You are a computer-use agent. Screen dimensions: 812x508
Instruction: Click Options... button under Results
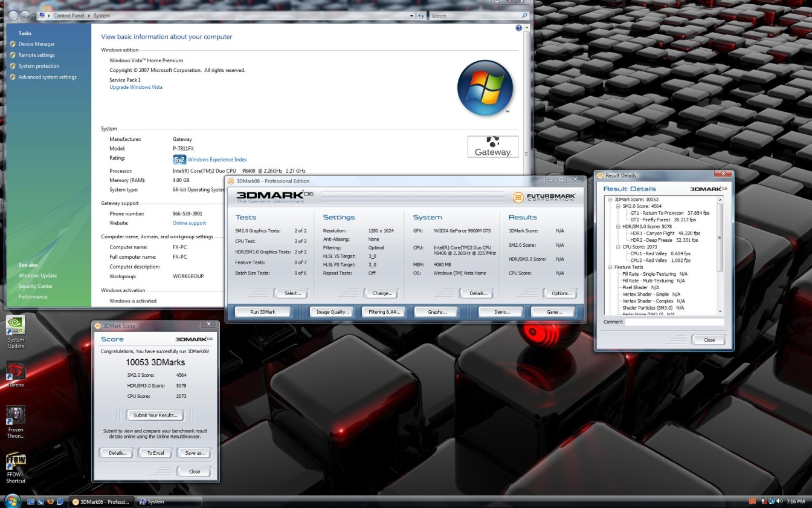(561, 293)
